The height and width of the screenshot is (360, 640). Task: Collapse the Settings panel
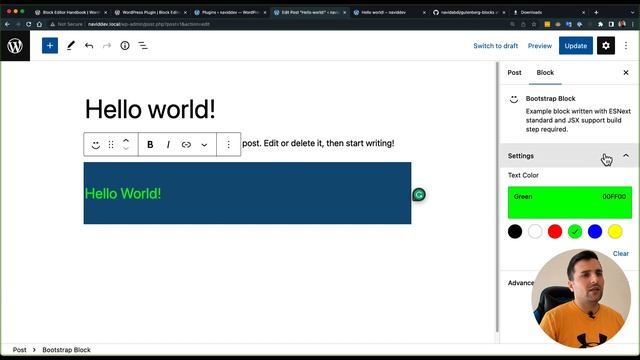569,156
